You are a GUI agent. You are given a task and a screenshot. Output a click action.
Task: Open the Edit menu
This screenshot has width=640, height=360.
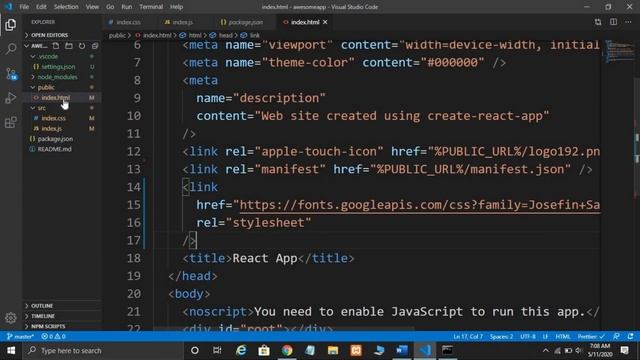click(41, 7)
